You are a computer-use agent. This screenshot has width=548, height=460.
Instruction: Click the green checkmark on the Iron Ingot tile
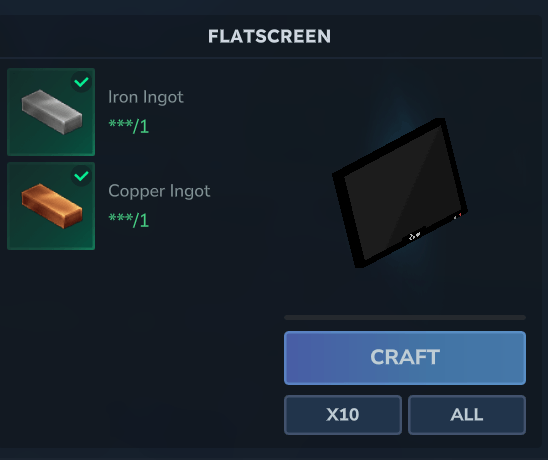(81, 82)
